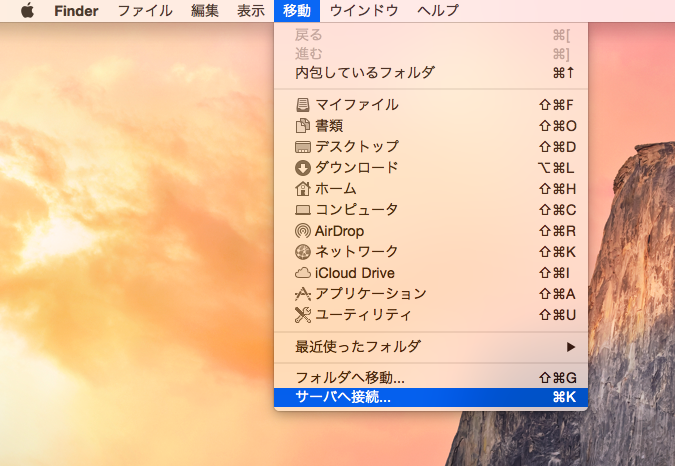
Task: Close the highlighted 移動 menu
Action: [x=297, y=11]
